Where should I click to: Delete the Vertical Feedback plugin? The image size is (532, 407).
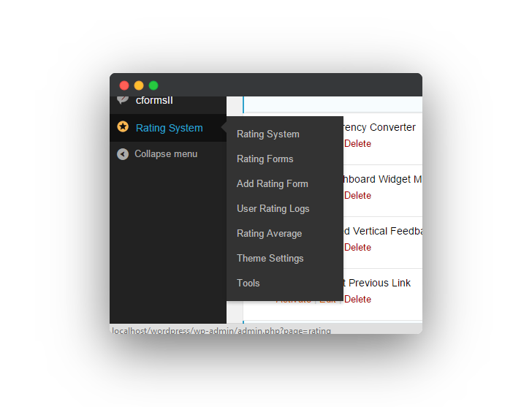click(357, 248)
